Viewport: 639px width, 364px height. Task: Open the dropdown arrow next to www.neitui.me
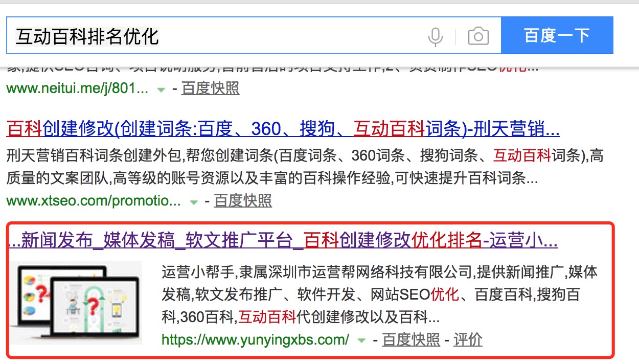tap(161, 89)
